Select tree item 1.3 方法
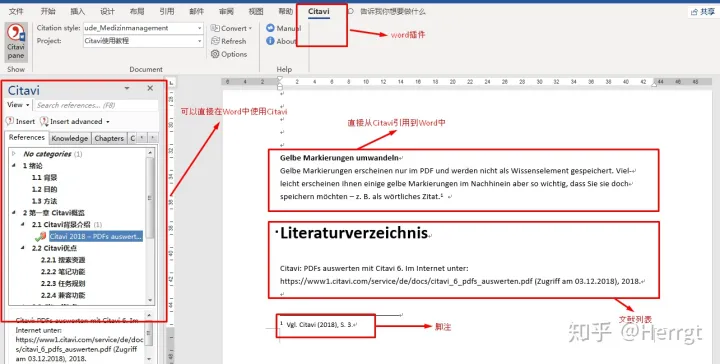 pyautogui.click(x=45, y=201)
